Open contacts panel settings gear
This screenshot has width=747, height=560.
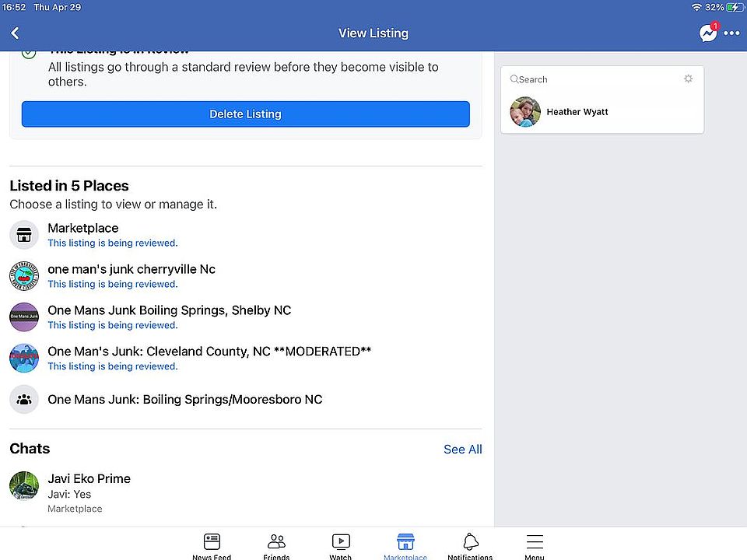coord(688,79)
